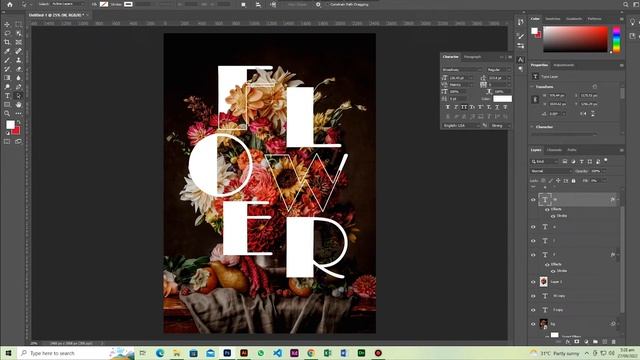Open the anti-aliasing Strong dropdown
This screenshot has width=640, height=360.
[500, 126]
